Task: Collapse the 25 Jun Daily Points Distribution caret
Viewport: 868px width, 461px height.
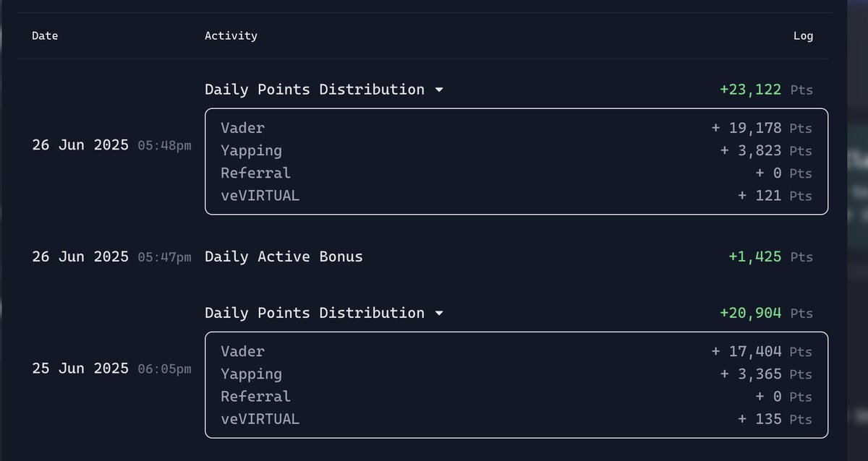Action: pyautogui.click(x=439, y=314)
